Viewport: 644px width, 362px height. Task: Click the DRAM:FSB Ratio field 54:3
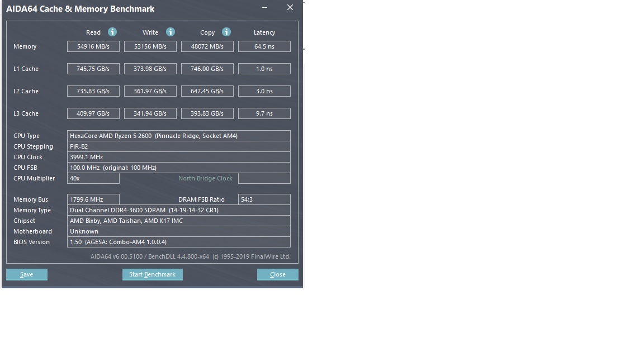[264, 199]
